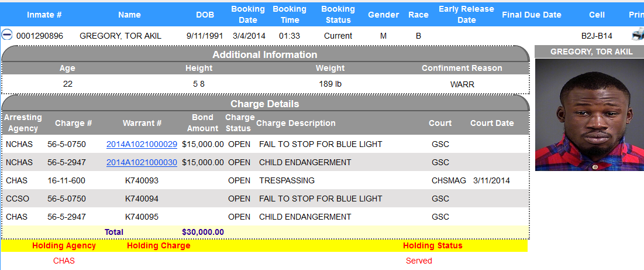
Task: Sort by the Booking Time column header
Action: pyautogui.click(x=290, y=15)
